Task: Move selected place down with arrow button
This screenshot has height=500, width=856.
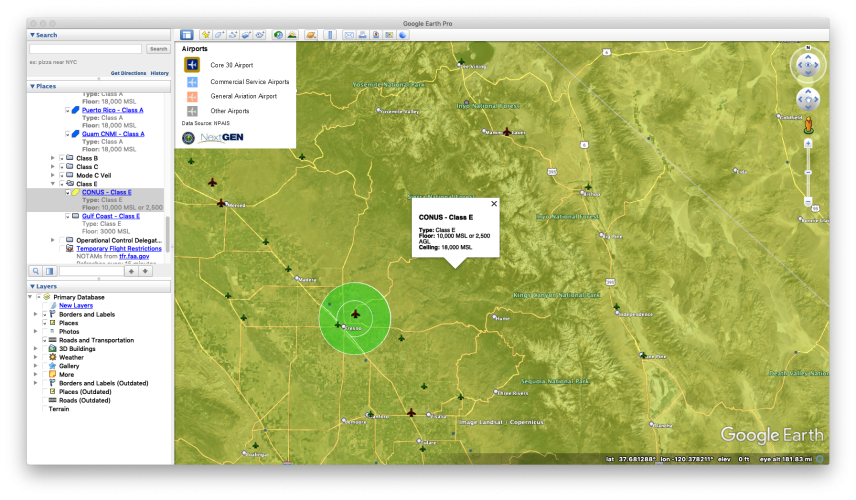Action: tap(145, 271)
